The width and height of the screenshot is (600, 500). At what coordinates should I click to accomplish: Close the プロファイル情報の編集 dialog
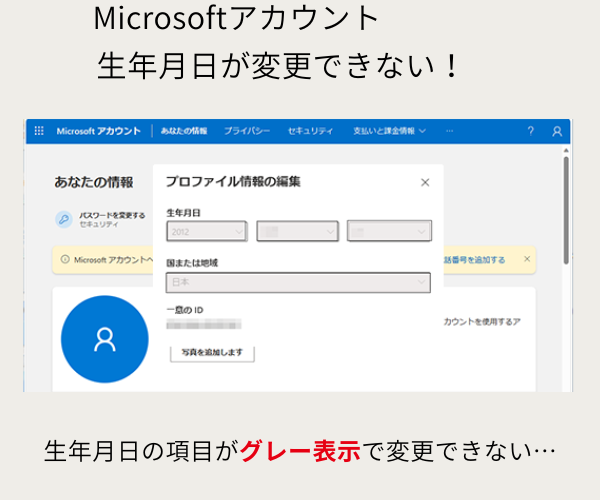[425, 182]
